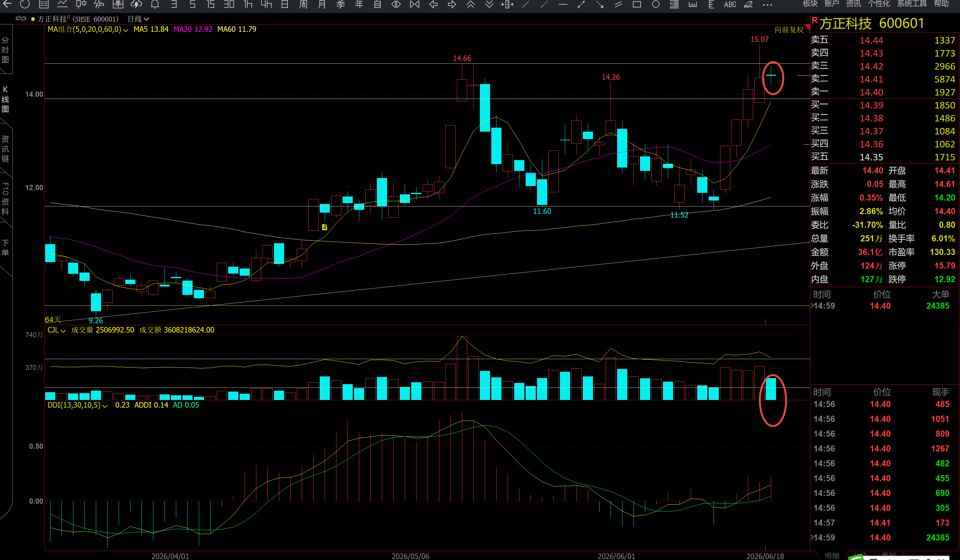Switch to 分时图 side tab
Screen dimensions: 960x560
pos(5,50)
